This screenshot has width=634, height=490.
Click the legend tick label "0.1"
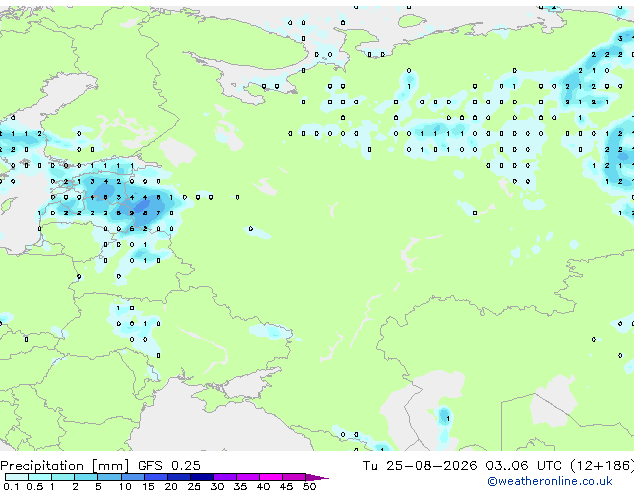pos(11,486)
